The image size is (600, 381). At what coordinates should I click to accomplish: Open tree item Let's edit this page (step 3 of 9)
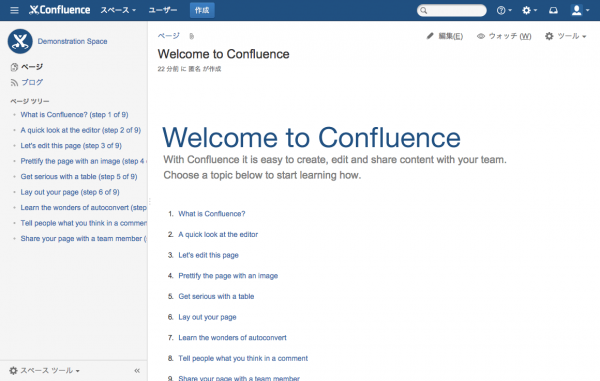(x=71, y=146)
